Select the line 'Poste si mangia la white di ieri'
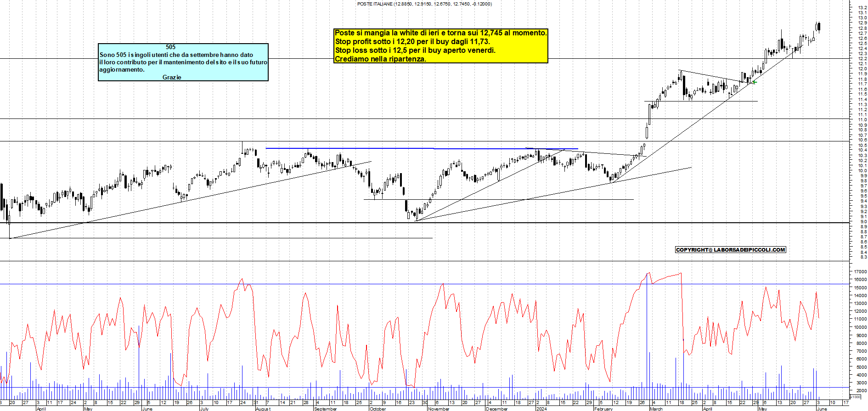The image size is (868, 411). pyautogui.click(x=441, y=33)
